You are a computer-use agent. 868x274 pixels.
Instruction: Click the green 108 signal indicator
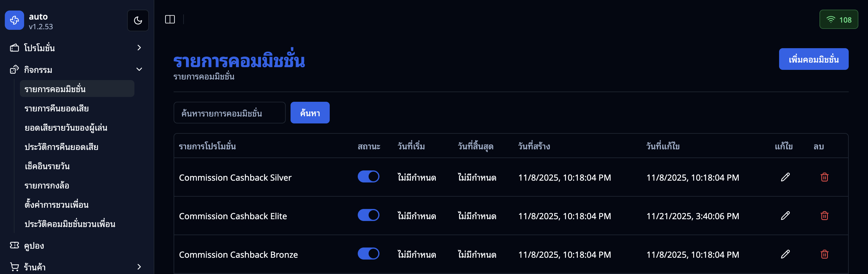[839, 19]
